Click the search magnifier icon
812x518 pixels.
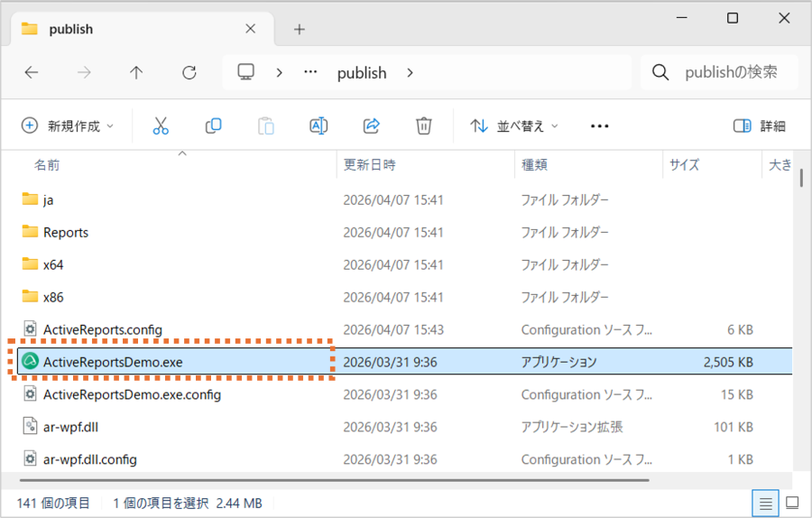pyautogui.click(x=660, y=72)
